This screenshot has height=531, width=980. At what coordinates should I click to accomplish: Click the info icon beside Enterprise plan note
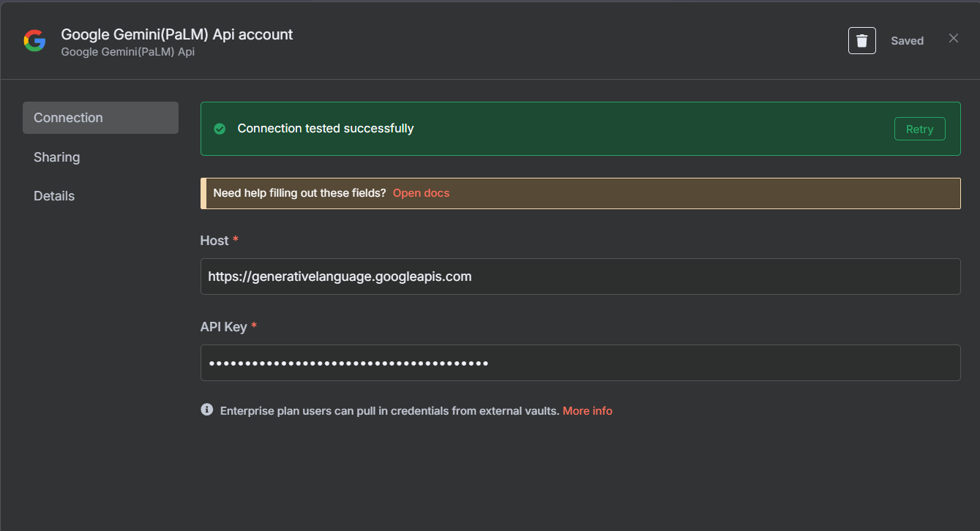tap(207, 410)
